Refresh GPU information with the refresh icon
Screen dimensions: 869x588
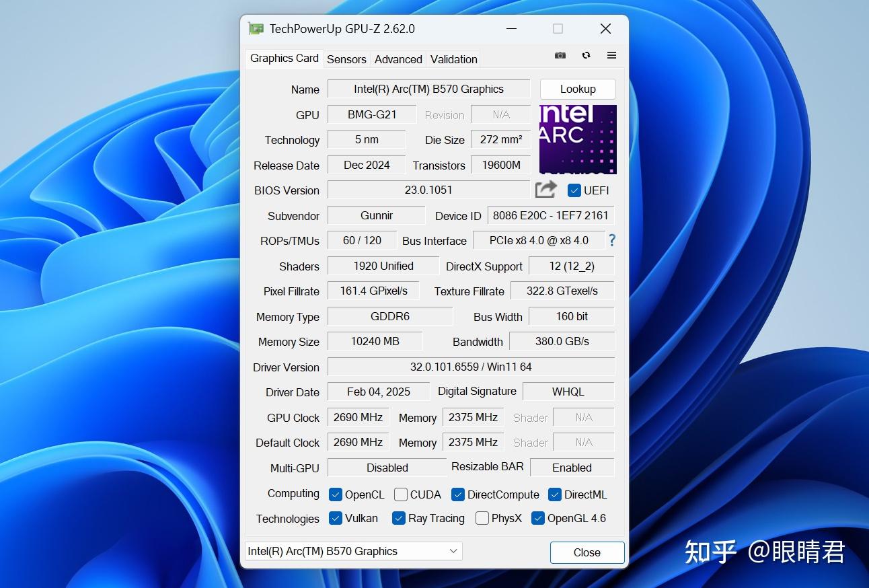tap(586, 55)
